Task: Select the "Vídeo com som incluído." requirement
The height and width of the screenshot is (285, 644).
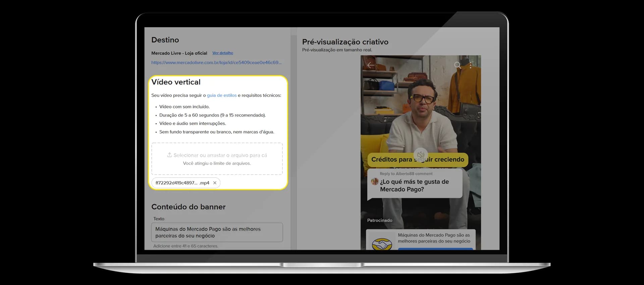Action: pos(184,107)
